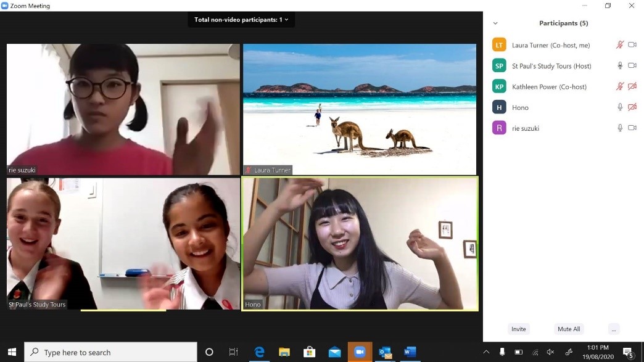Click Hono name in participants list

click(x=520, y=108)
